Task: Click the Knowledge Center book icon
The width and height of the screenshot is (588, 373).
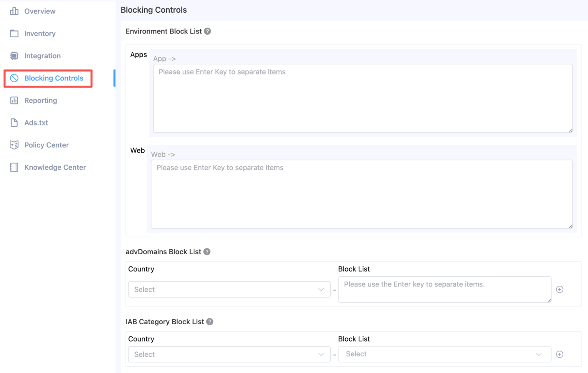Action: pyautogui.click(x=14, y=167)
